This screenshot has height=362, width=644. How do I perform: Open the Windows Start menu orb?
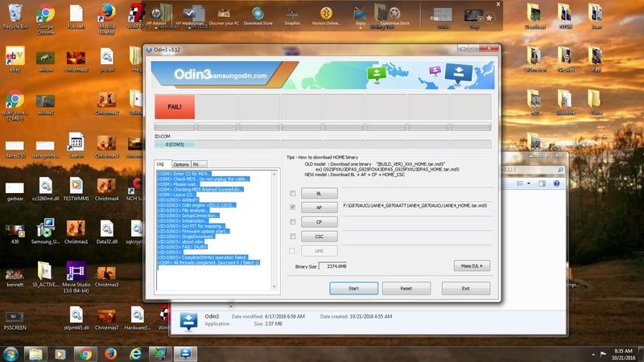point(10,354)
